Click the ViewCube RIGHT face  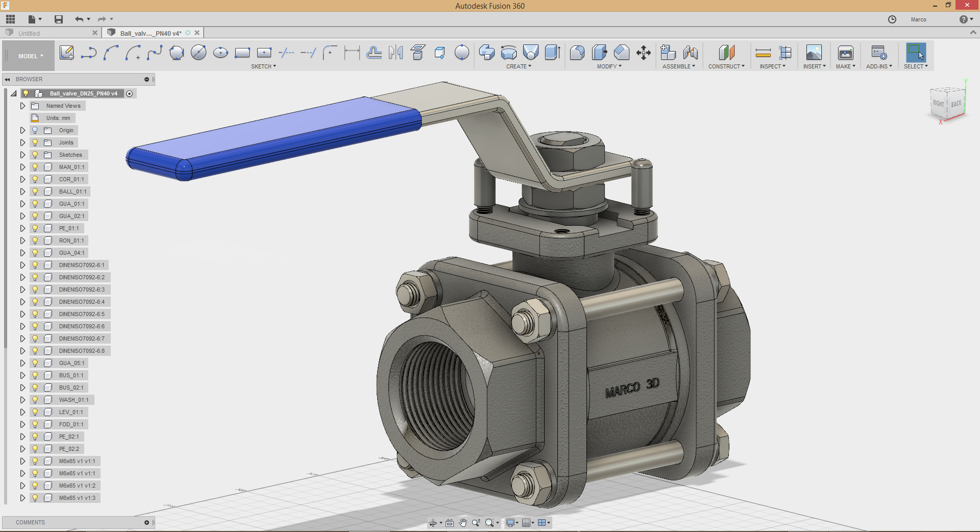coord(938,104)
